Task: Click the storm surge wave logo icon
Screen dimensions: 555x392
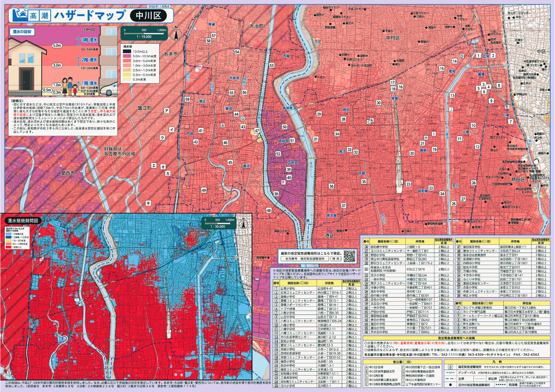Action: [18, 16]
